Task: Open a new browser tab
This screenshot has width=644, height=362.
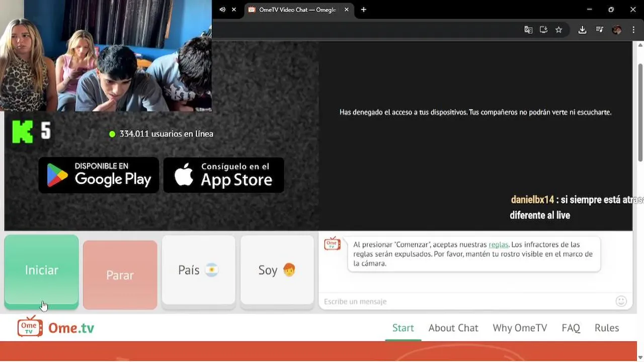Action: 363,10
